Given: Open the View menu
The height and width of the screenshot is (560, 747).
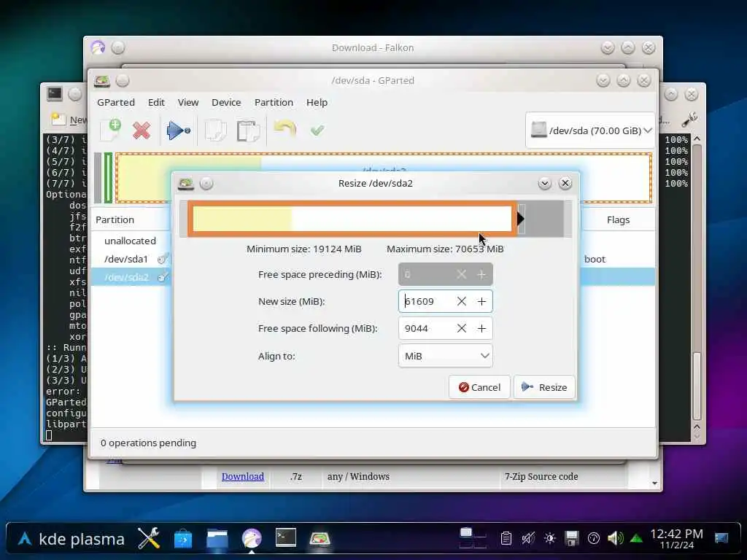Looking at the screenshot, I should 188,102.
